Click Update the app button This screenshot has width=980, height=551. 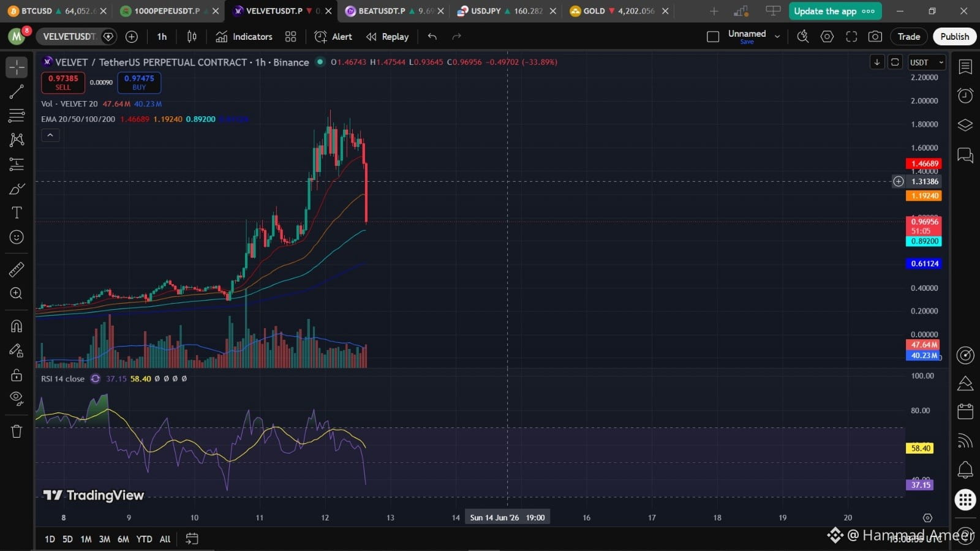835,11
